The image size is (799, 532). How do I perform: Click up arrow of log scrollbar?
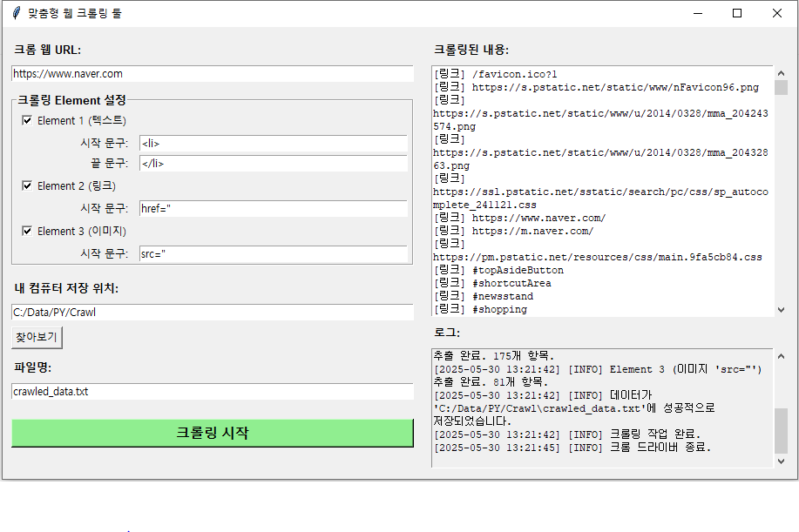point(782,356)
